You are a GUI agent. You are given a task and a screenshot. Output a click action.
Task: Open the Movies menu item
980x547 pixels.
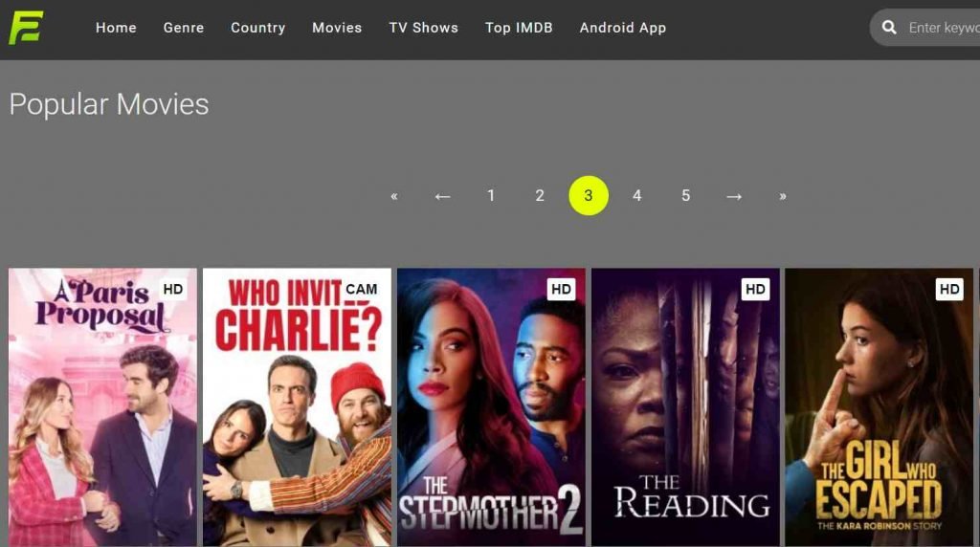337,28
